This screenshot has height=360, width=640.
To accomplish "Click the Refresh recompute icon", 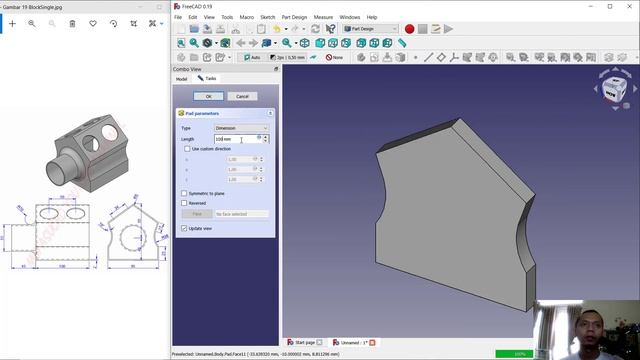I will (315, 29).
